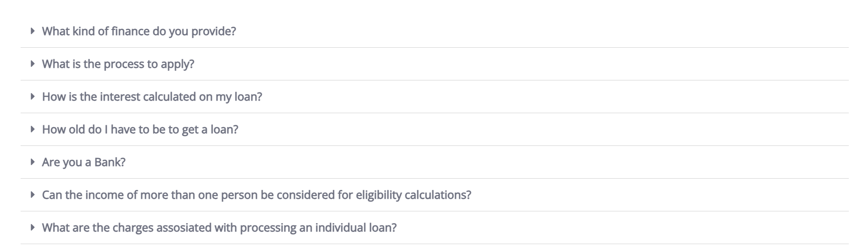
Task: Click the words 'individual loan?' in the last FAQ
Action: [x=356, y=228]
